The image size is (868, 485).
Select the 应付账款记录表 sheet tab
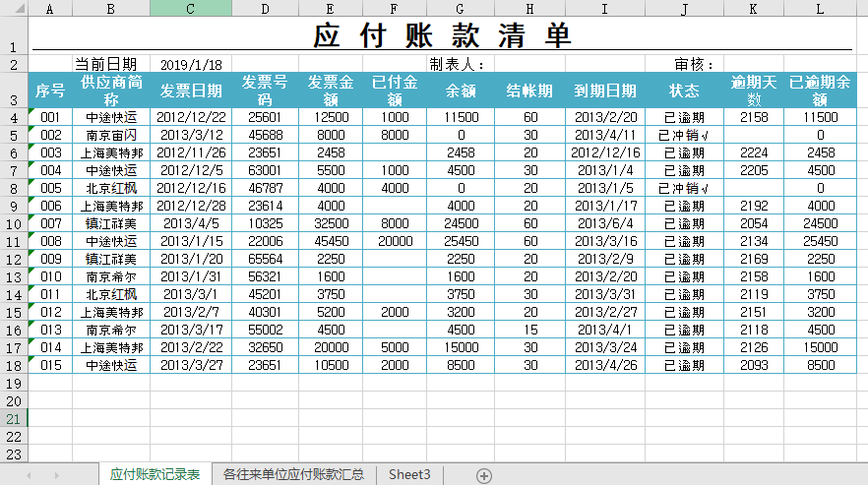click(x=155, y=474)
